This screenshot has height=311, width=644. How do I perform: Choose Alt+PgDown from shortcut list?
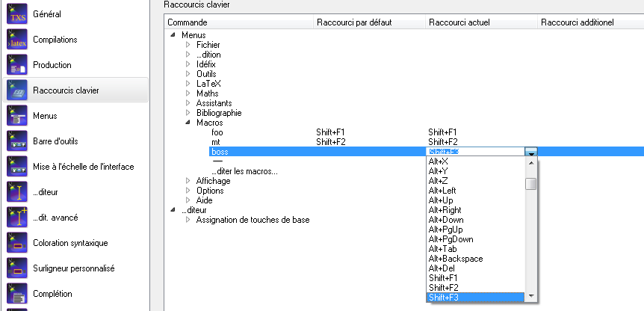click(476, 239)
